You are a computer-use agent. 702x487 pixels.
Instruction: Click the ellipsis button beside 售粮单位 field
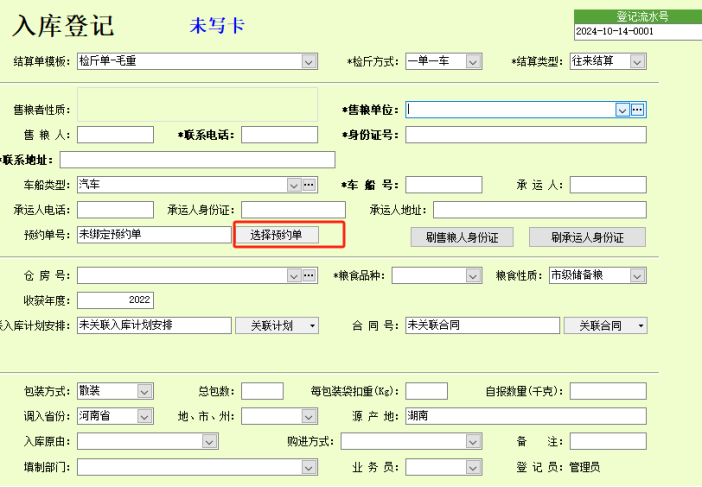637,110
